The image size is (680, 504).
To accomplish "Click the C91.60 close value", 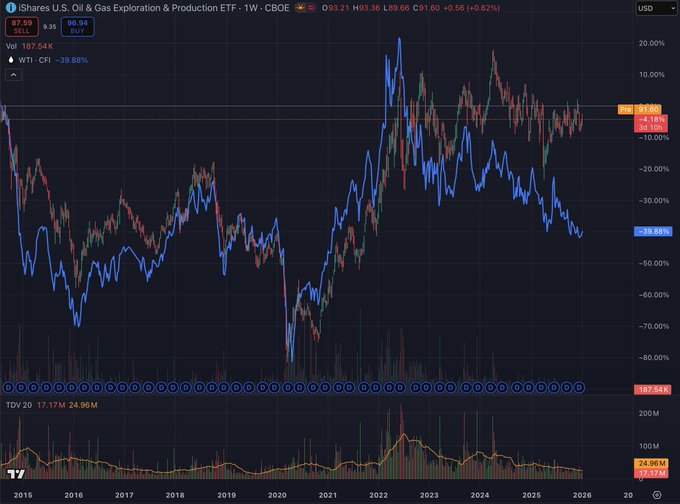I will [x=426, y=8].
